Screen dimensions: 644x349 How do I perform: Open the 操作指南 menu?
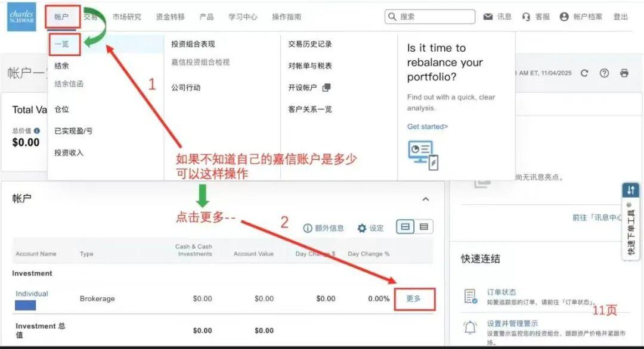(287, 17)
